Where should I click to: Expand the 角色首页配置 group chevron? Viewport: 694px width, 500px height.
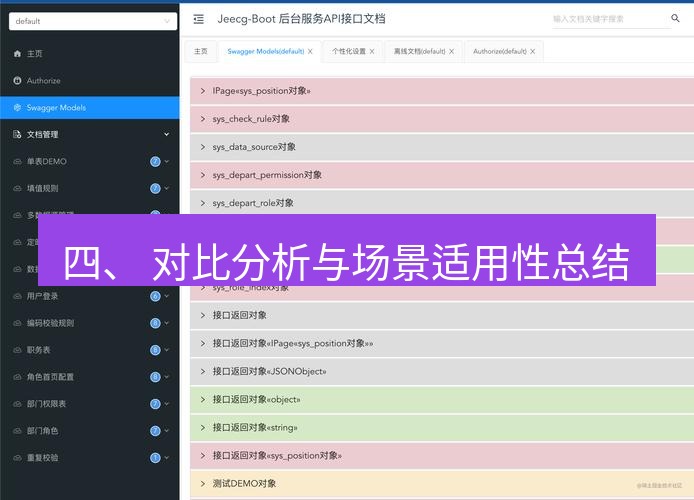click(x=167, y=377)
